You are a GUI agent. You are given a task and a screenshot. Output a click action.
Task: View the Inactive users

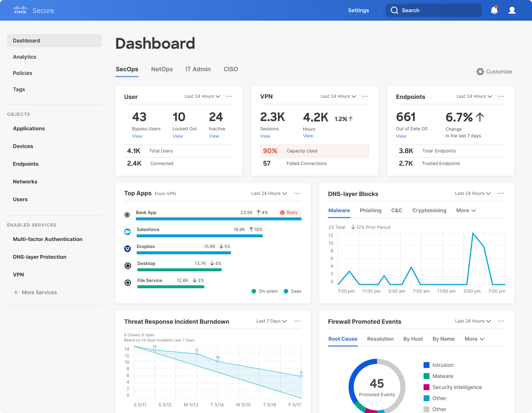coord(214,136)
